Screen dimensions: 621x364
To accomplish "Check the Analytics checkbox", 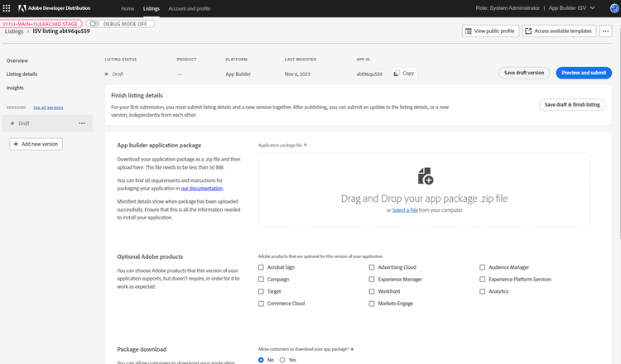I will 482,291.
